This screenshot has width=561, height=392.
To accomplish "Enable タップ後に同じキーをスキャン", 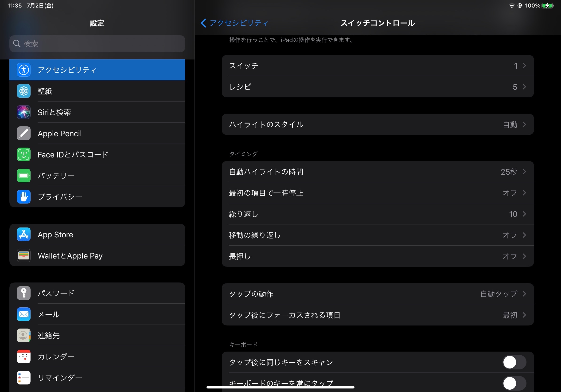I will click(x=514, y=362).
